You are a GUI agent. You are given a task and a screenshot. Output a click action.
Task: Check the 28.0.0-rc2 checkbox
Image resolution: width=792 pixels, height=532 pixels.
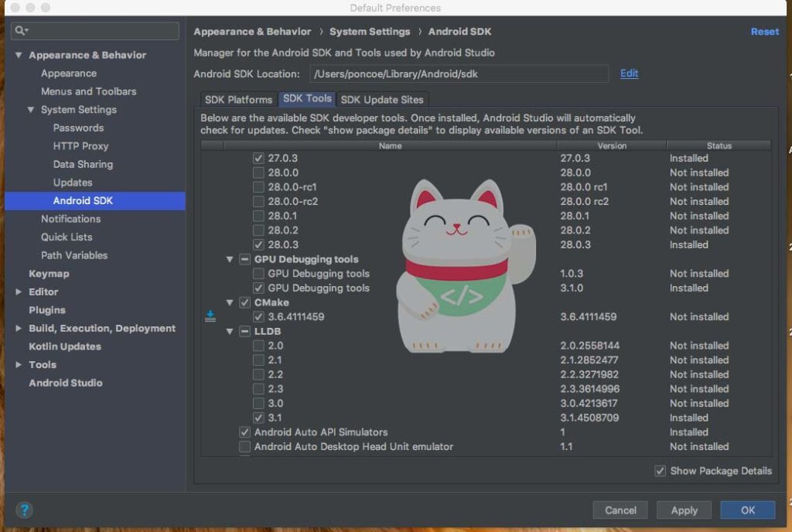point(258,201)
